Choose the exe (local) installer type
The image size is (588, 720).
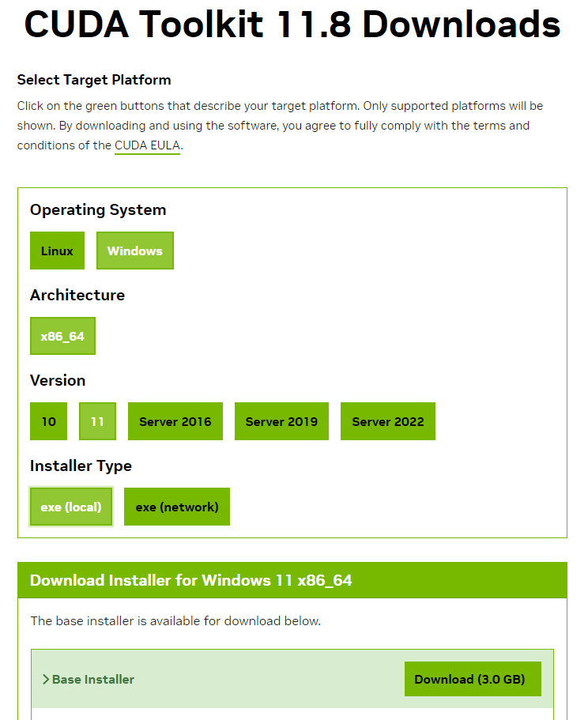(70, 506)
